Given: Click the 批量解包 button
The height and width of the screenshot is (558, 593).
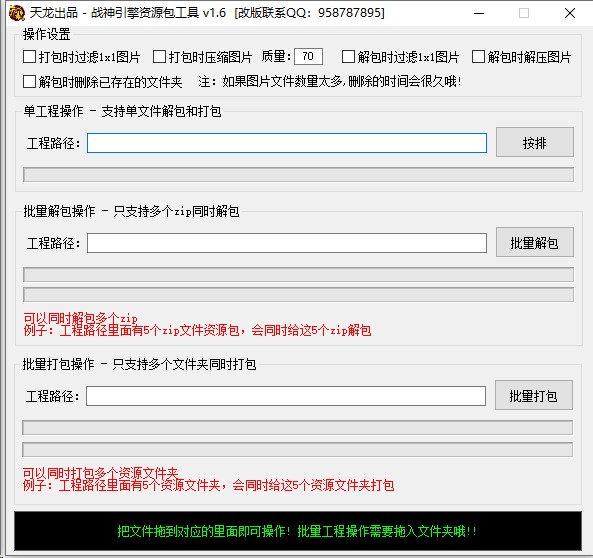Looking at the screenshot, I should (535, 242).
